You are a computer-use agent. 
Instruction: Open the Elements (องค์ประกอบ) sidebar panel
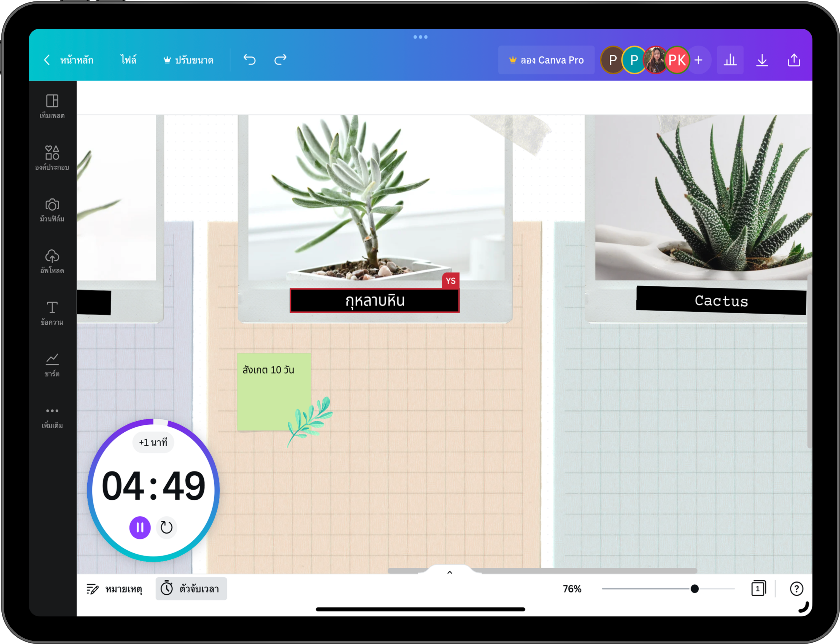(52, 157)
